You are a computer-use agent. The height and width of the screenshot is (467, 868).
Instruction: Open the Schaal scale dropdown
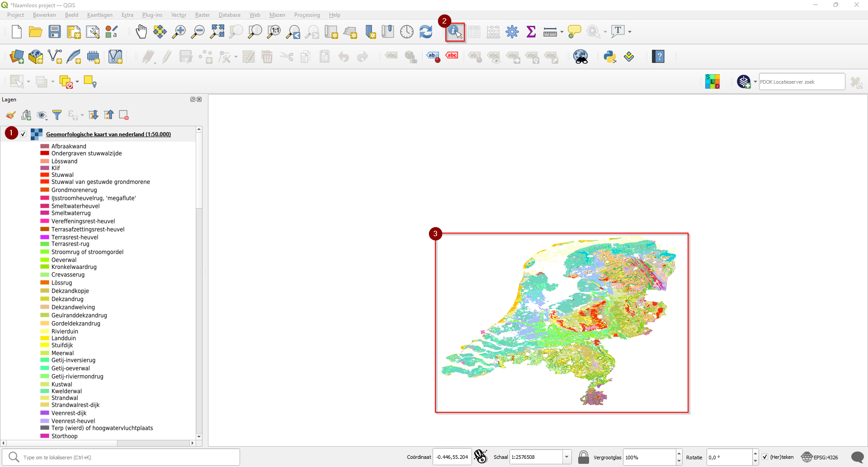point(566,457)
